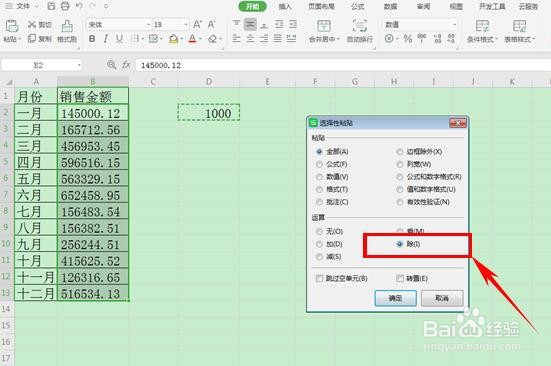Click the Print icon in quick toolbar
The width and height of the screenshot is (551, 366).
pyautogui.click(x=65, y=6)
